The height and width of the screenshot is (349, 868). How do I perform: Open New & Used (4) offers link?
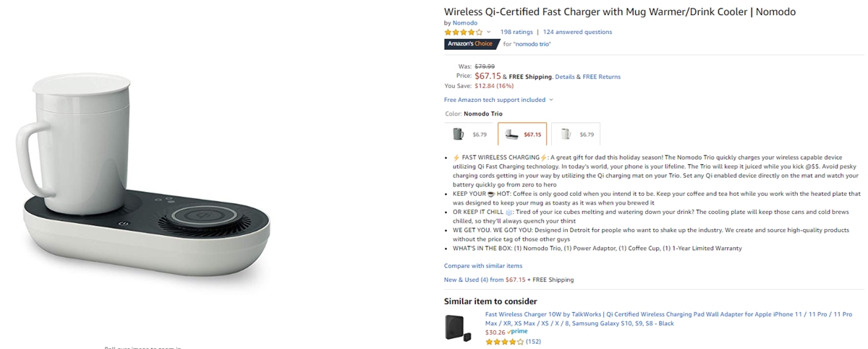pos(473,280)
